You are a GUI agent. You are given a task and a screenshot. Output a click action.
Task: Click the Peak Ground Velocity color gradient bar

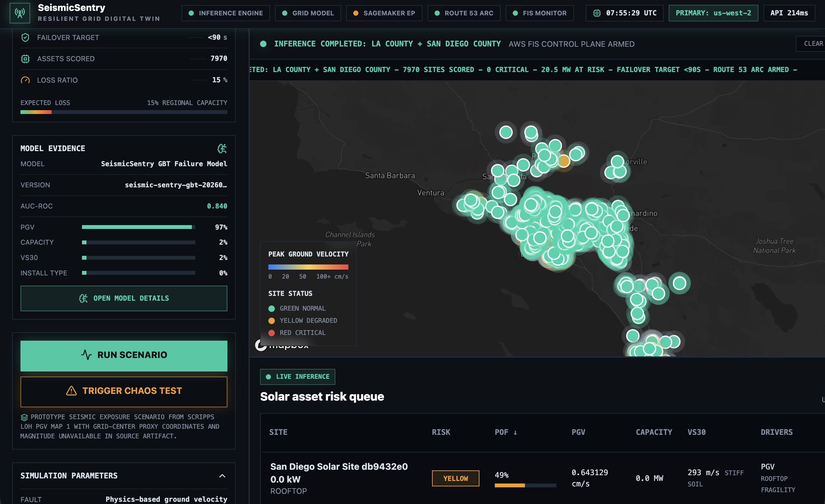point(308,267)
